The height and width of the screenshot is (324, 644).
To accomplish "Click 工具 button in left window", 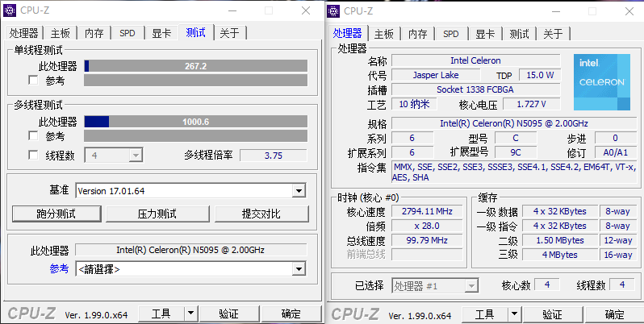I will click(x=161, y=314).
